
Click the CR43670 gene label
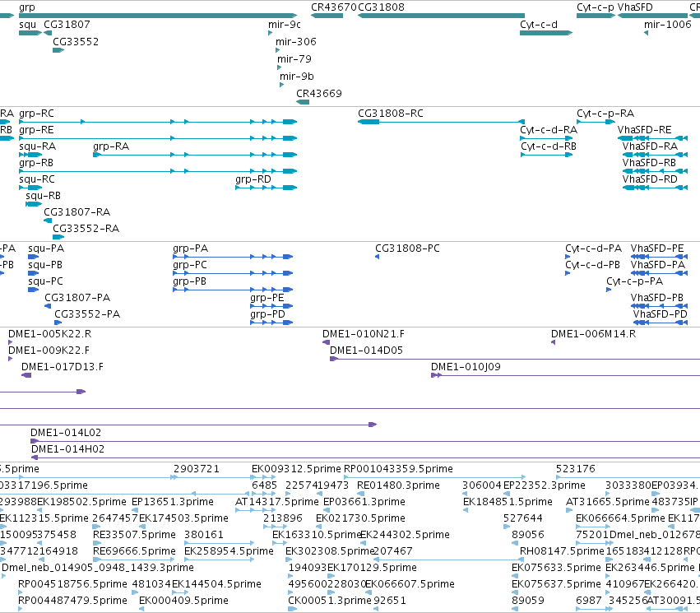click(x=334, y=7)
